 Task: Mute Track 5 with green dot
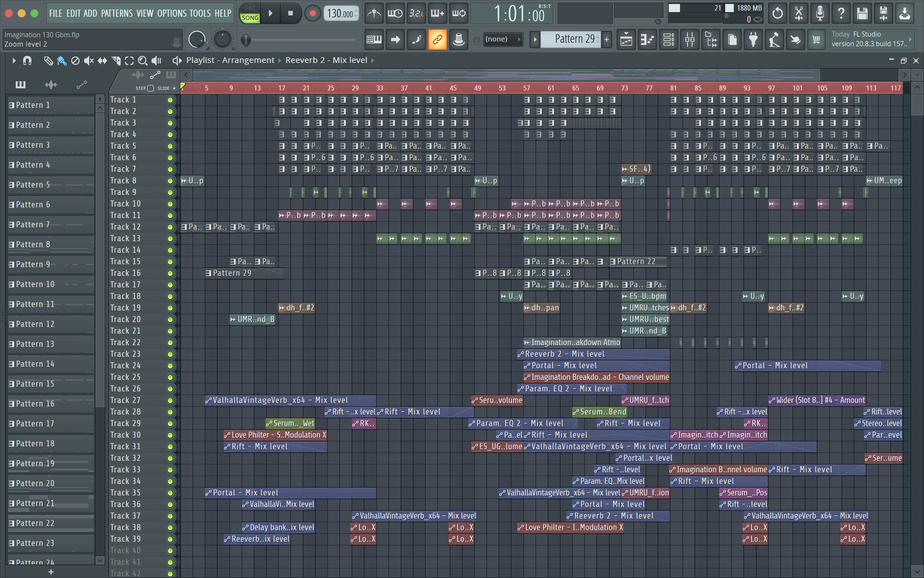pos(170,146)
